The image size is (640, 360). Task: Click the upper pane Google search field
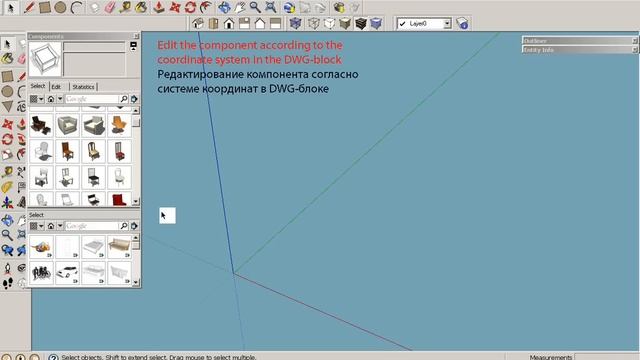point(92,99)
